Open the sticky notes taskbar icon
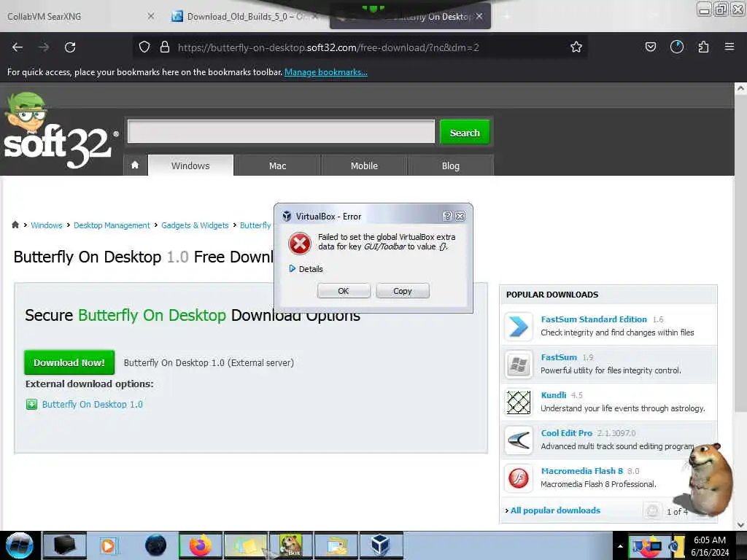 coord(245,545)
